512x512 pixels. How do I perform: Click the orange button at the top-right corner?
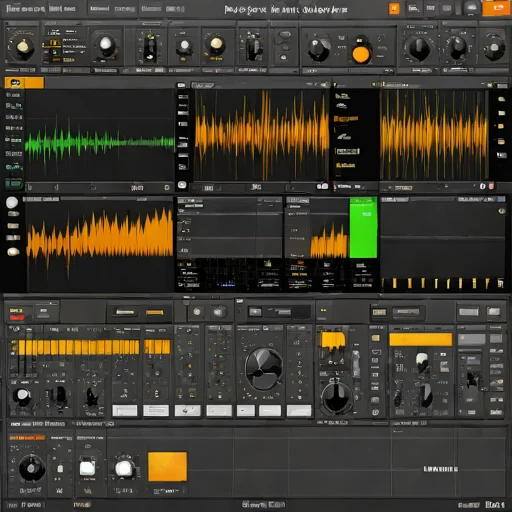pyautogui.click(x=496, y=8)
